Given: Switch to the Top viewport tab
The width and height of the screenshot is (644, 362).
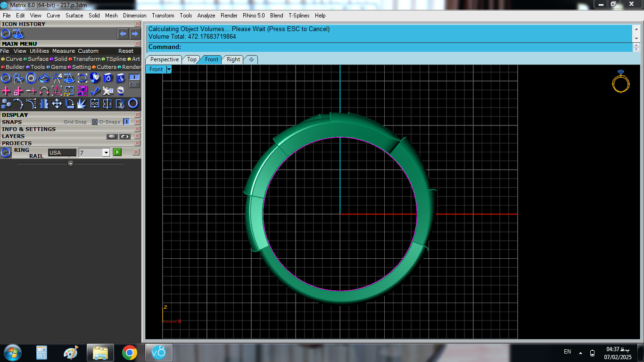Looking at the screenshot, I should click(x=192, y=59).
